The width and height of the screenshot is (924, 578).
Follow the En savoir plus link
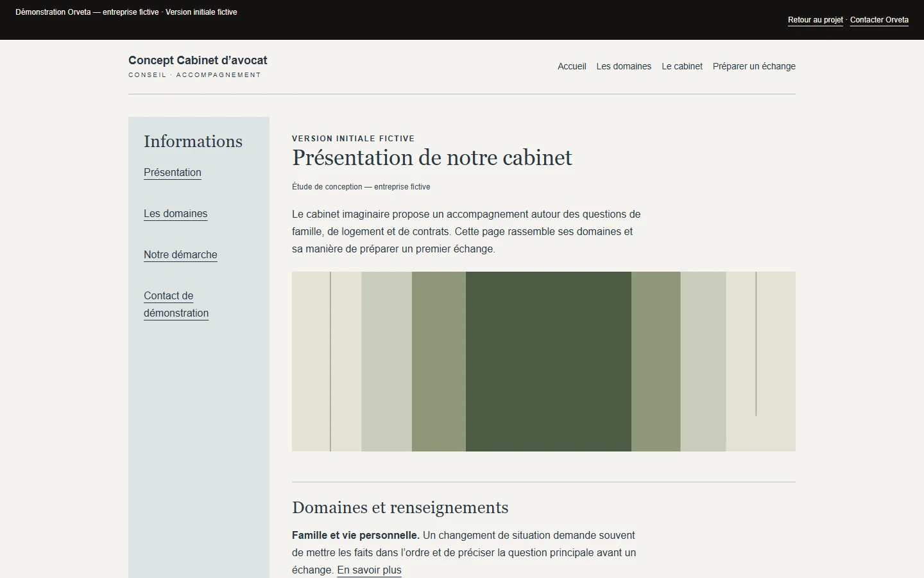coord(369,570)
